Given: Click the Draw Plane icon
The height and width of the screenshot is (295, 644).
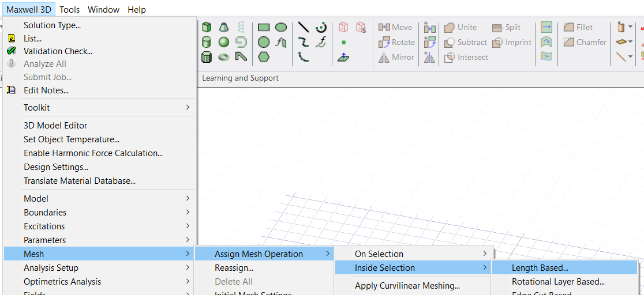Looking at the screenshot, I should tap(343, 57).
